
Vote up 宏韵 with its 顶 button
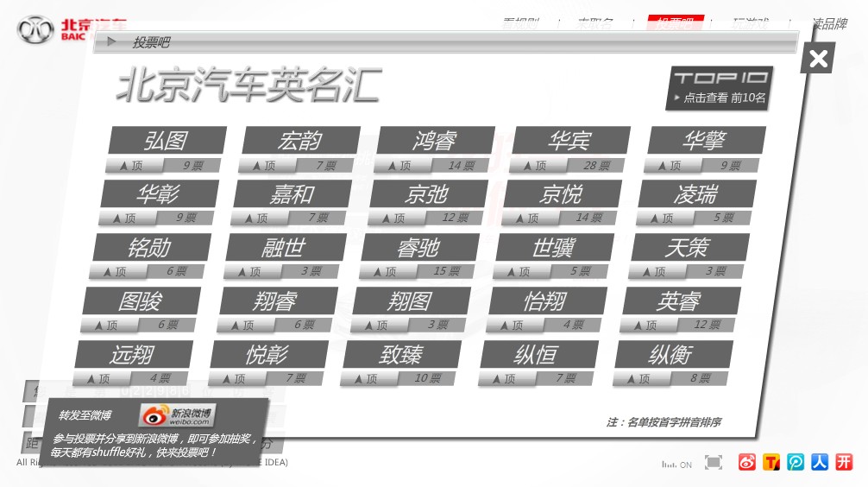coord(267,165)
